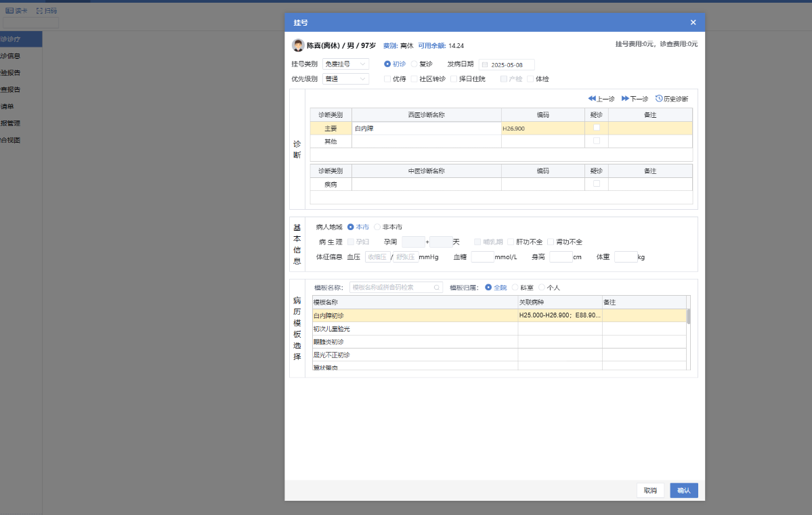Tick the 肝功不全 checkbox

point(511,242)
